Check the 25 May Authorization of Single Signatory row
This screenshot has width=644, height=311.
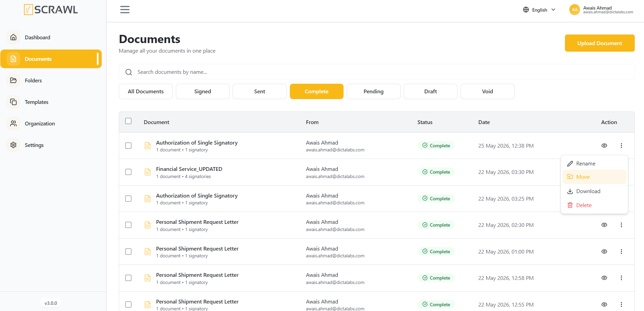point(128,146)
